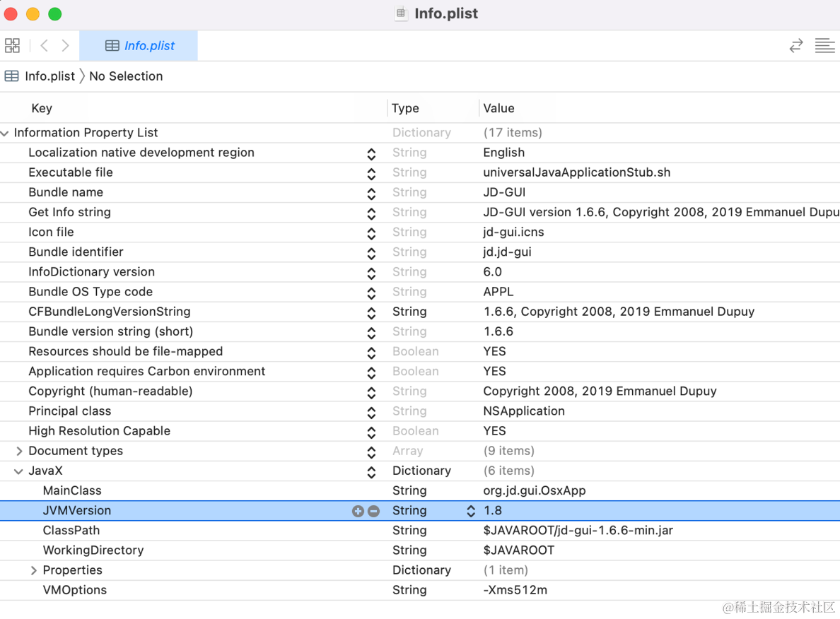The image size is (840, 619).
Task: Open key stepper for Bundle OS Type code
Action: (371, 293)
